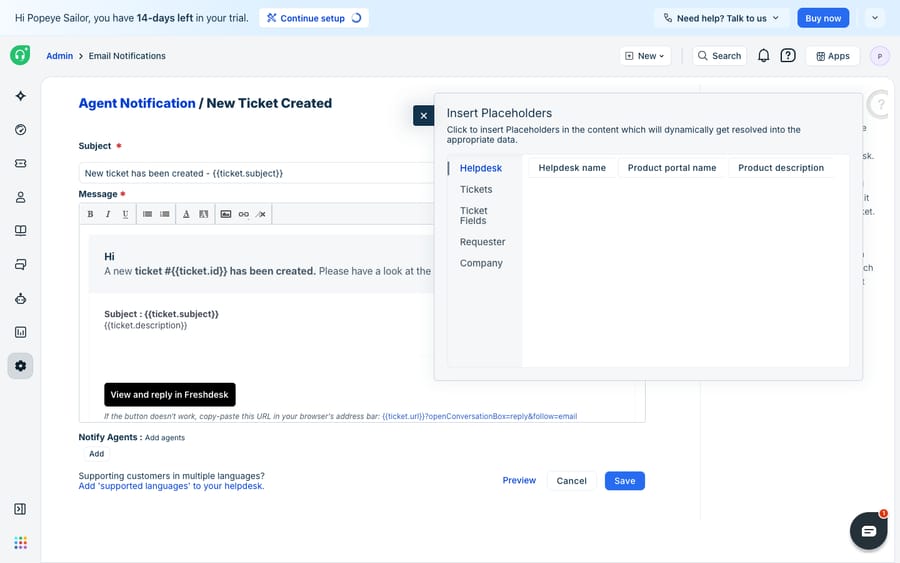Insert the Helpdesk name placeholder
This screenshot has height=563, width=900.
(x=572, y=168)
